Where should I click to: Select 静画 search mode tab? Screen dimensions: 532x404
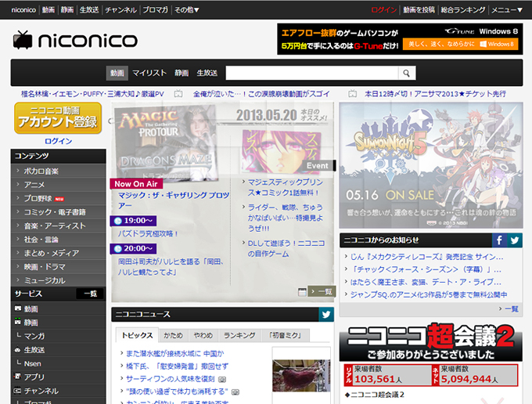point(182,73)
